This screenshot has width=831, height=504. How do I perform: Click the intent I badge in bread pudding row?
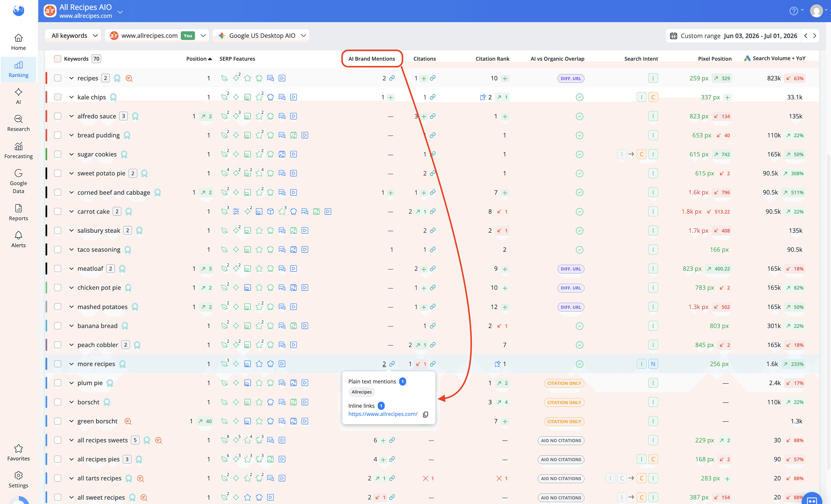pyautogui.click(x=653, y=135)
